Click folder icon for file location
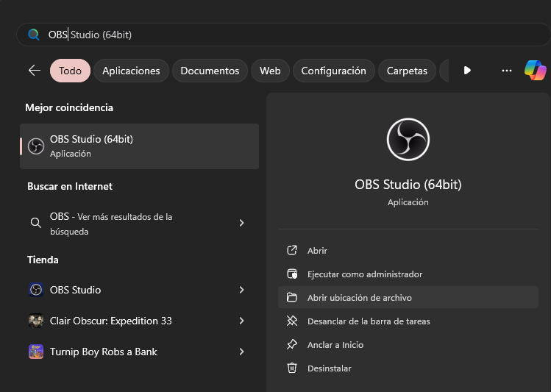Viewport: 551px width, 392px height. click(292, 298)
